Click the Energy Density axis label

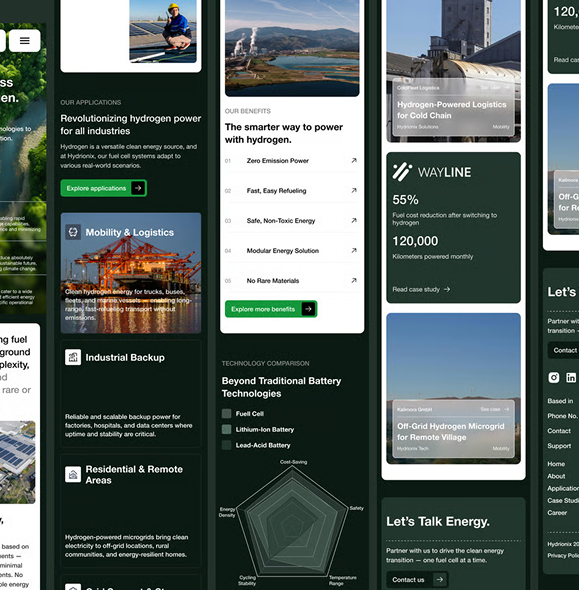click(227, 512)
